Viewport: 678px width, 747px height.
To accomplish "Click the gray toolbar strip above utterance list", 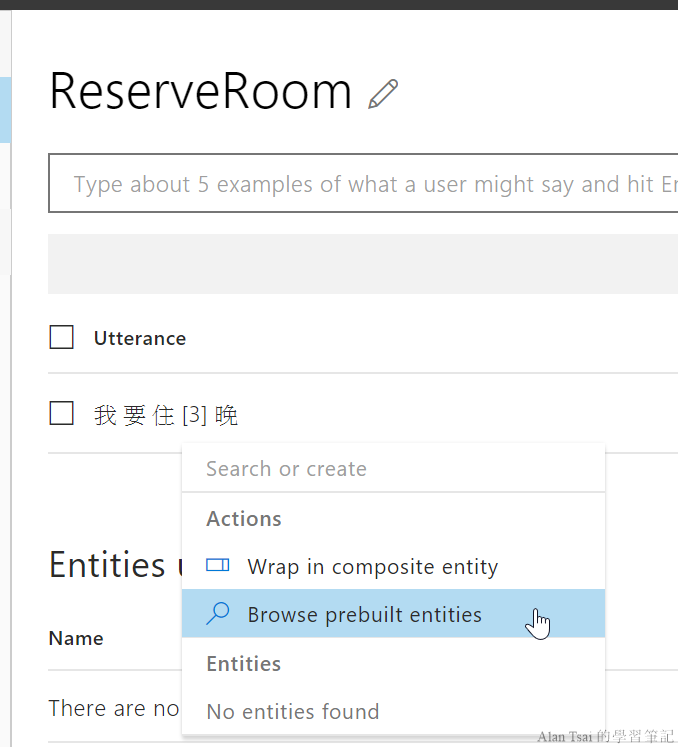I will (362, 264).
